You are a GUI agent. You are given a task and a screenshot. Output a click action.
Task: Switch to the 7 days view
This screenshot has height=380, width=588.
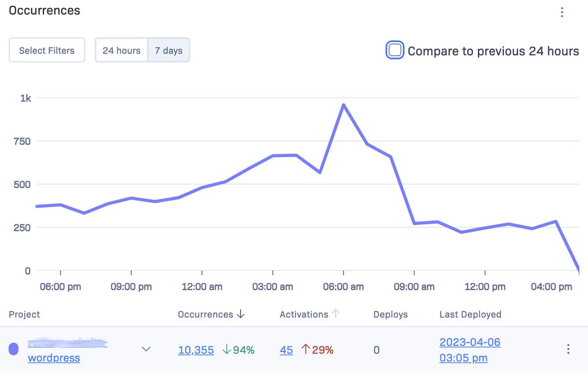tap(169, 50)
